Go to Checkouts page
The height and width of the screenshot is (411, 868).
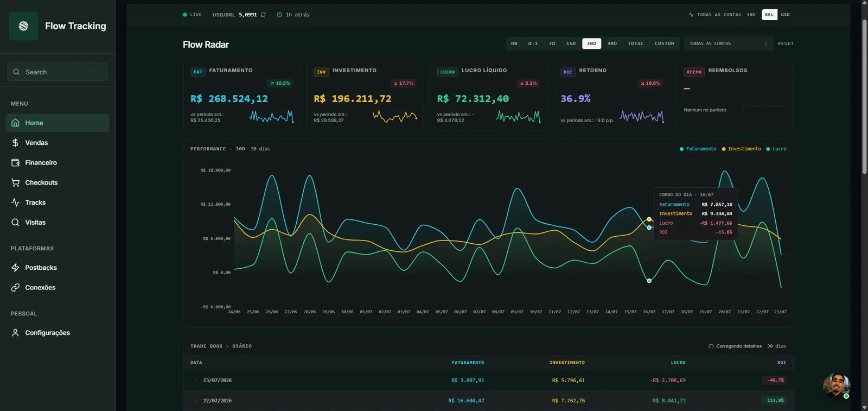click(58, 182)
